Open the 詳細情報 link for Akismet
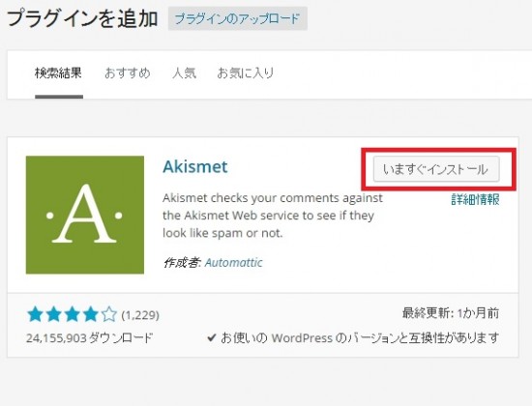 [475, 199]
